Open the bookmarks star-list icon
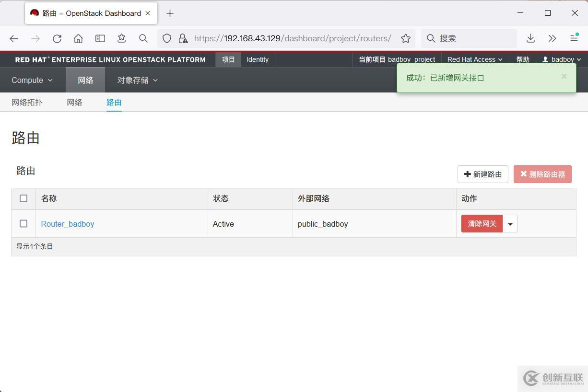588x392 pixels. [121, 38]
